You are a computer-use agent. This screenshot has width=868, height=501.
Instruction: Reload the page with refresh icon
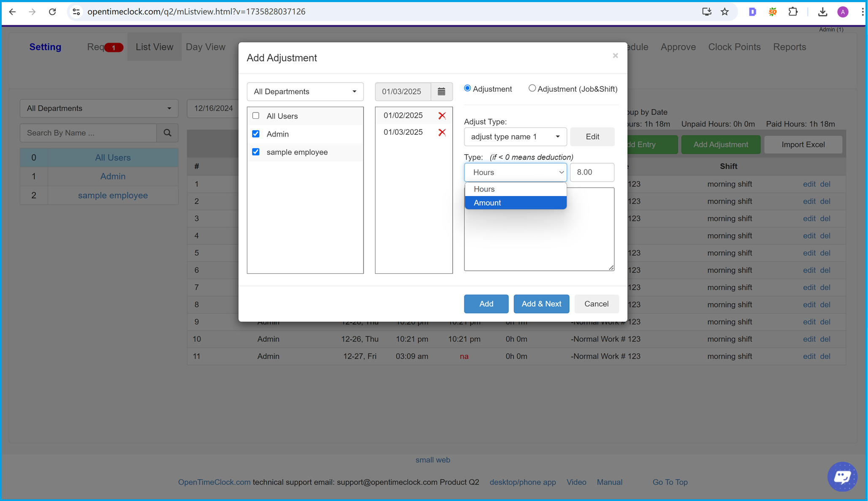pos(52,12)
